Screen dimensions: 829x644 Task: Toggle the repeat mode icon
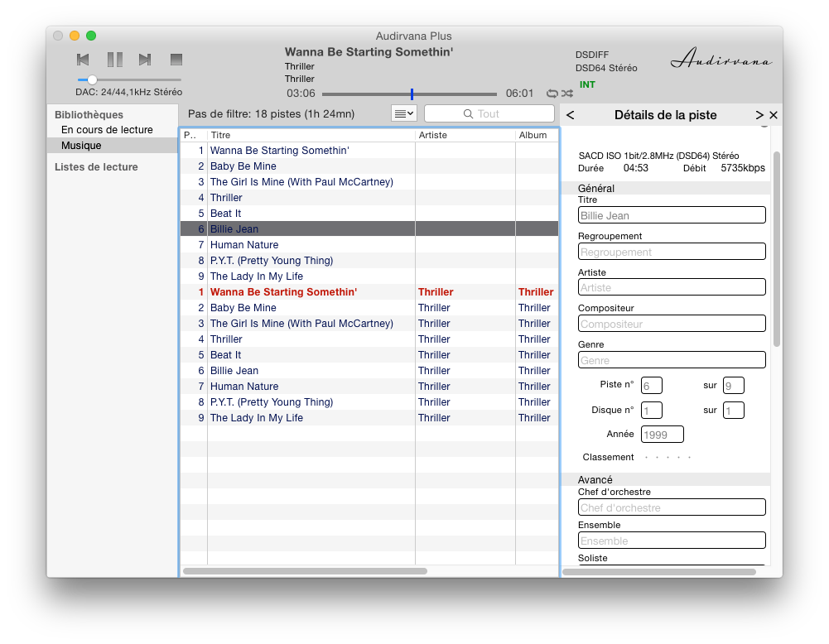(552, 94)
